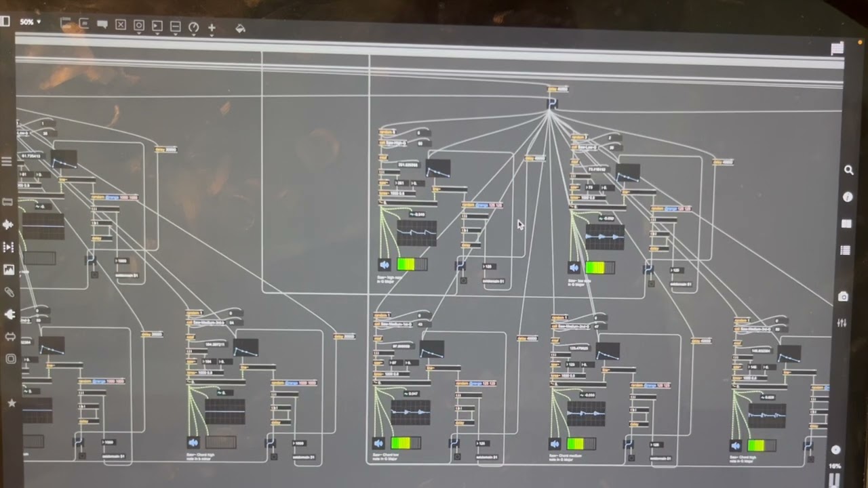Image resolution: width=868 pixels, height=488 pixels.
Task: Open the mixer sliders icon in right sidebar
Action: pyautogui.click(x=842, y=323)
